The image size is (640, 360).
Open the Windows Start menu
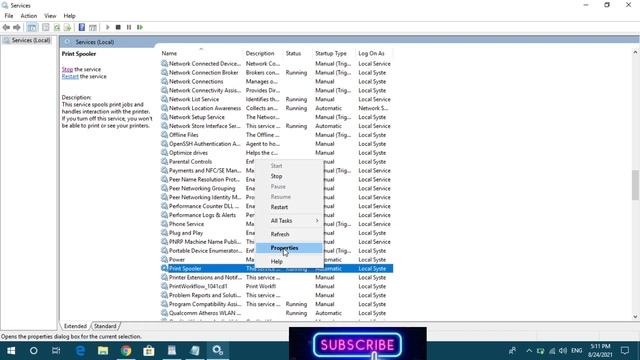11,351
